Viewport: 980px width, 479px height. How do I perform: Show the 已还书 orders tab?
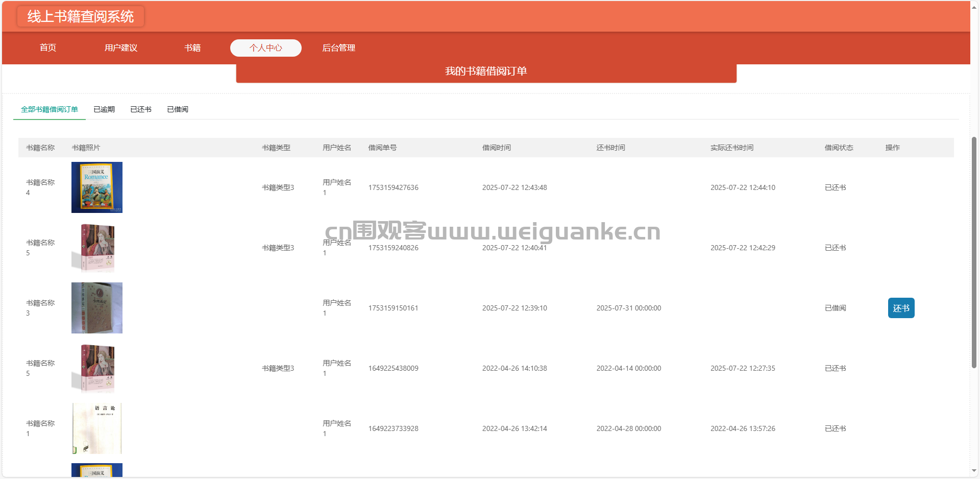141,109
